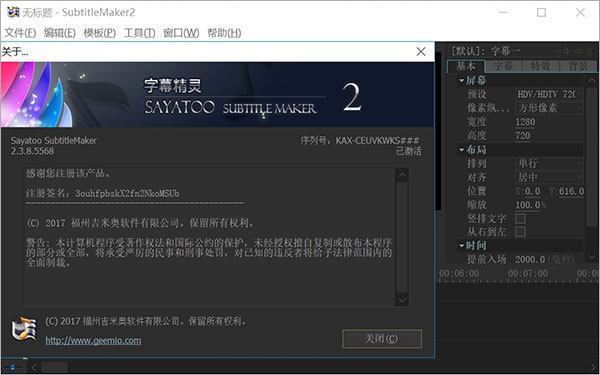This screenshot has width=600, height=375.
Task: Toggle the 从右到左 checkbox
Action: 520,232
